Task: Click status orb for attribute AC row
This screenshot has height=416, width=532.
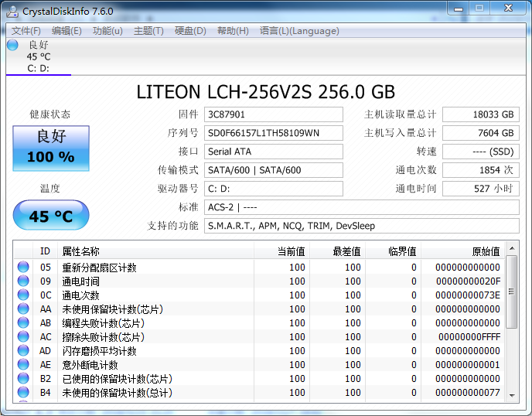Action: (x=23, y=337)
